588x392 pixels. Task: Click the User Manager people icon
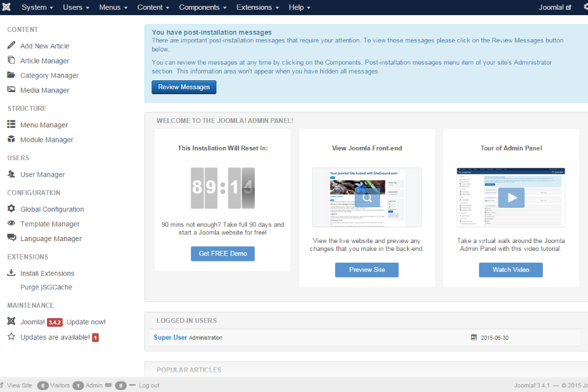click(x=11, y=174)
